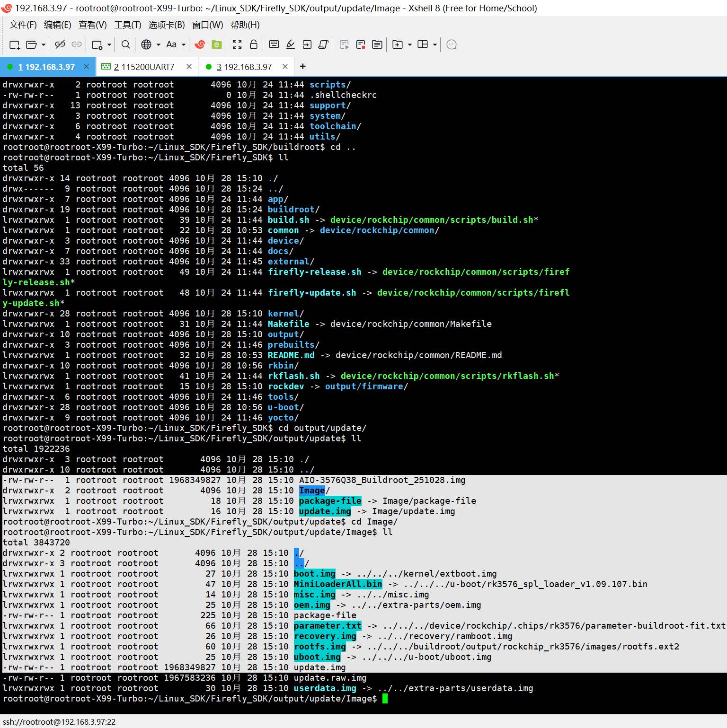Click the New session icon
Image resolution: width=727 pixels, height=728 pixels.
click(15, 44)
